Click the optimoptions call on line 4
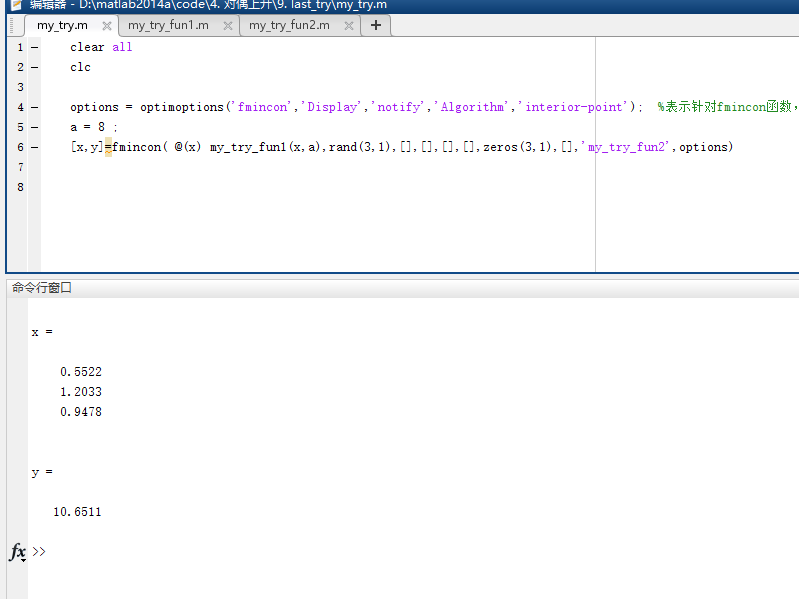 188,107
